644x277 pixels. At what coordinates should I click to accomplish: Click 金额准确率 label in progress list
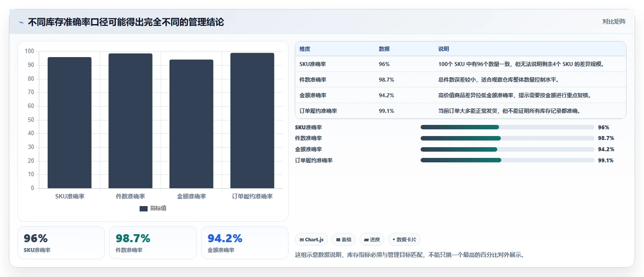point(308,149)
